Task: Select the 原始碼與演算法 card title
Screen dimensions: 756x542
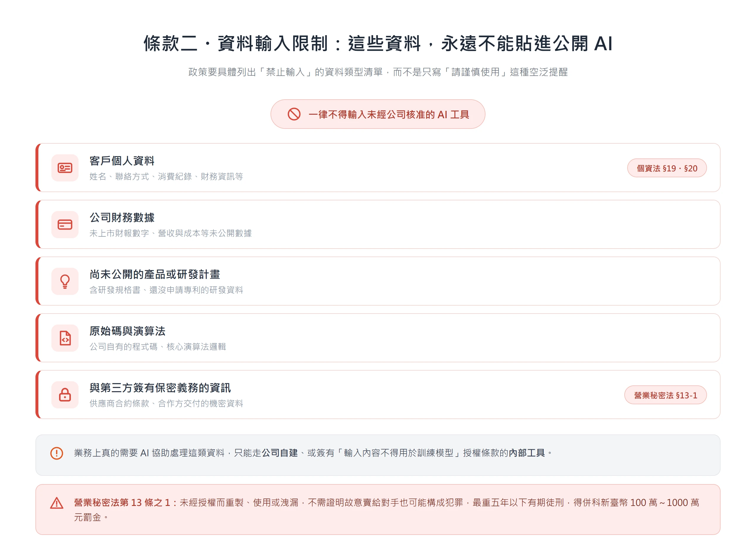Action: pos(127,331)
